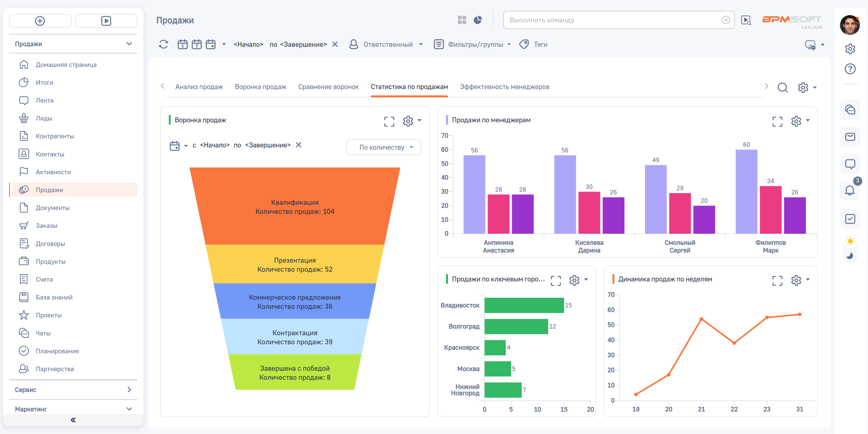The height and width of the screenshot is (434, 868).
Task: Open the user profile avatar
Action: [x=850, y=25]
